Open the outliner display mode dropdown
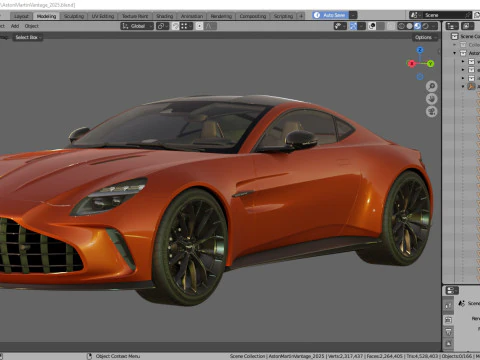The height and width of the screenshot is (360, 480). (467, 26)
